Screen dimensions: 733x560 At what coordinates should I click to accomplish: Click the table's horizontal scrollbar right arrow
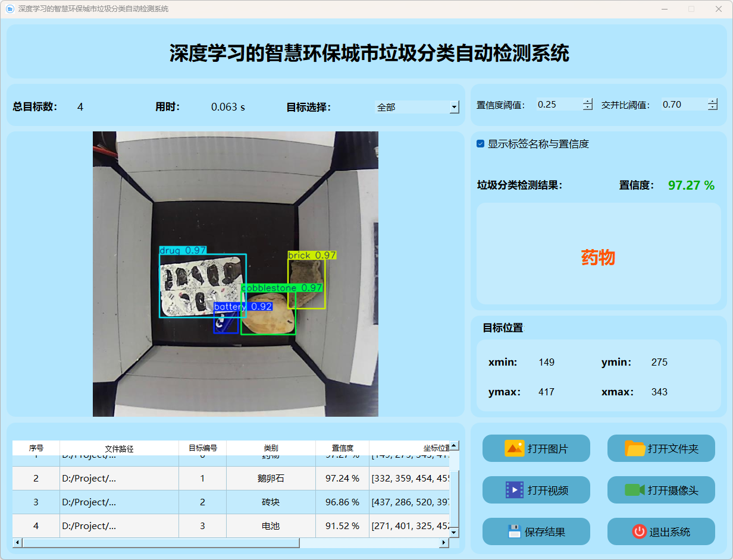pyautogui.click(x=443, y=543)
